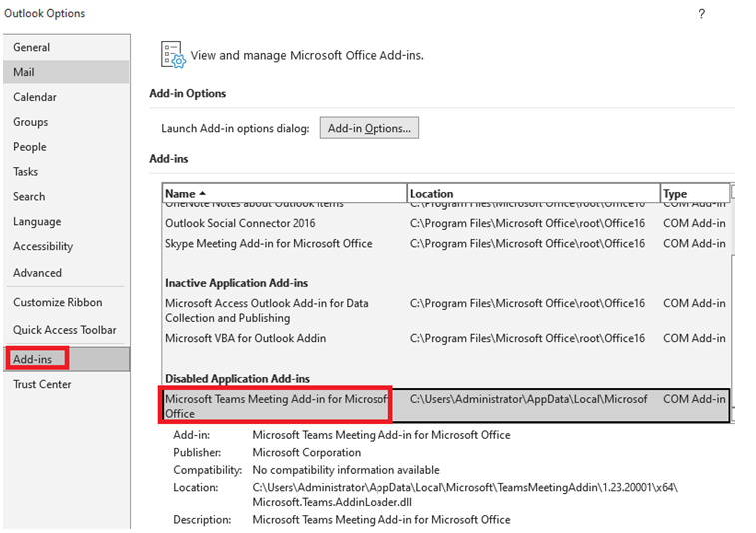The height and width of the screenshot is (533, 756).
Task: Click the Teams add-in AppData location cell
Action: pos(529,399)
